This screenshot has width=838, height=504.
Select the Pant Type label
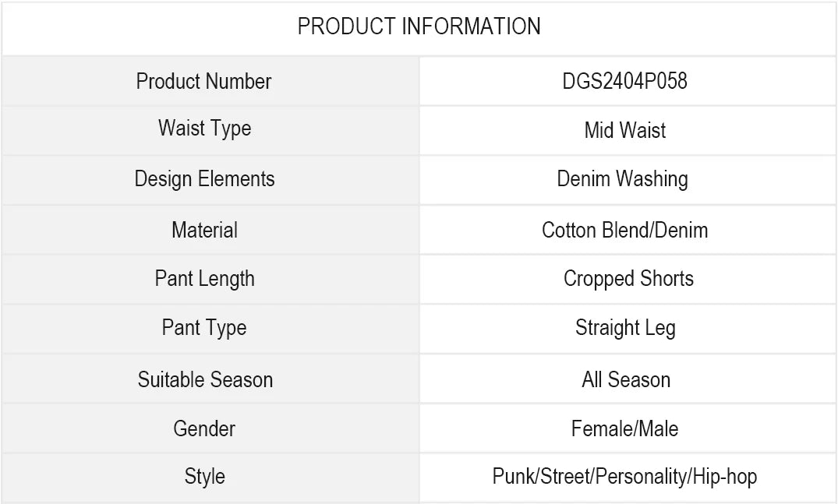pyautogui.click(x=204, y=328)
